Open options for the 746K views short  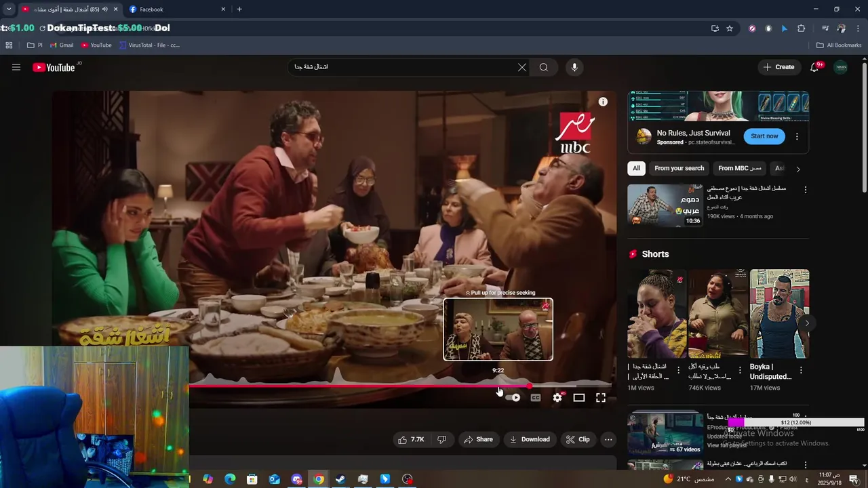coord(740,371)
